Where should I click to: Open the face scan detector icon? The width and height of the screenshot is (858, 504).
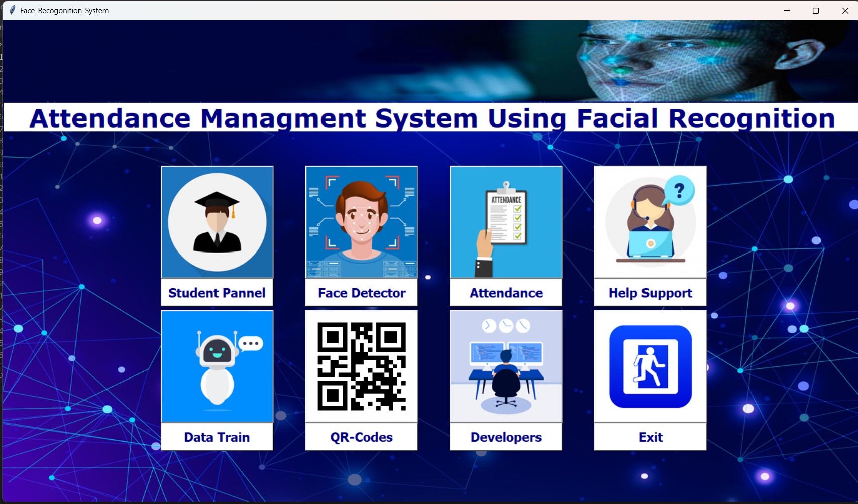361,222
